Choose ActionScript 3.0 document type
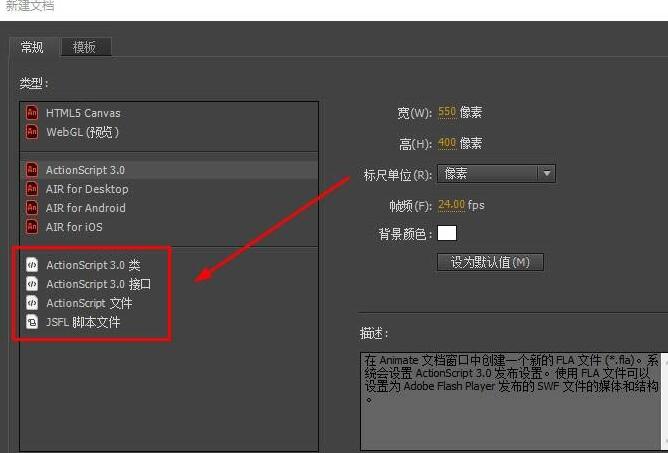This screenshot has width=668, height=453. pyautogui.click(x=169, y=170)
